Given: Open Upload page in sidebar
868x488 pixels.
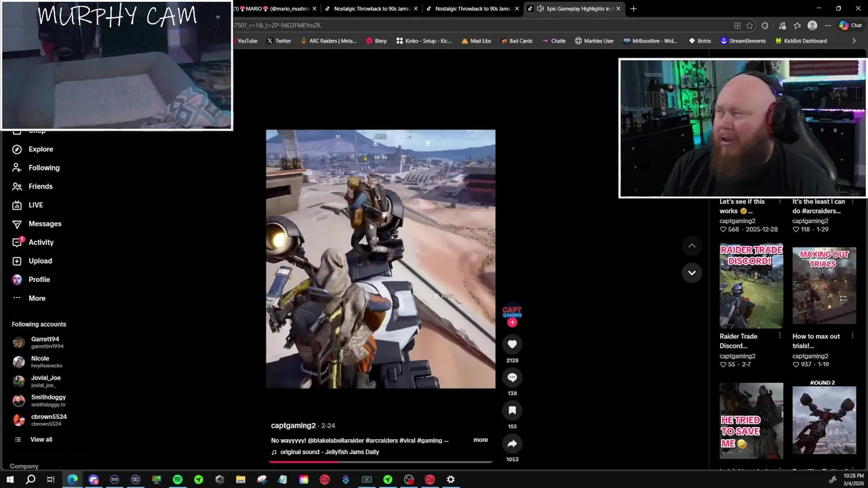Looking at the screenshot, I should click(x=32, y=261).
